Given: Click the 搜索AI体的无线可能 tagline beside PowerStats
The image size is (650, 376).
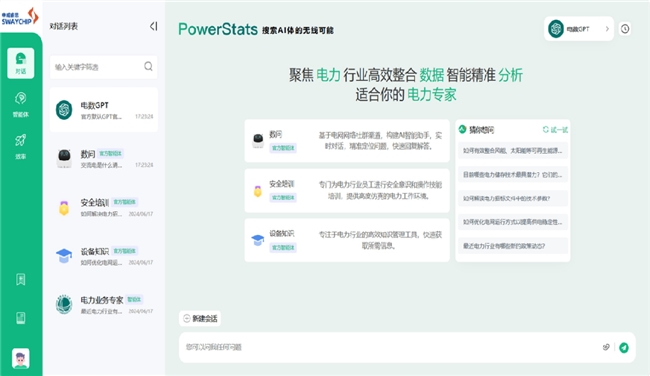Looking at the screenshot, I should [298, 31].
